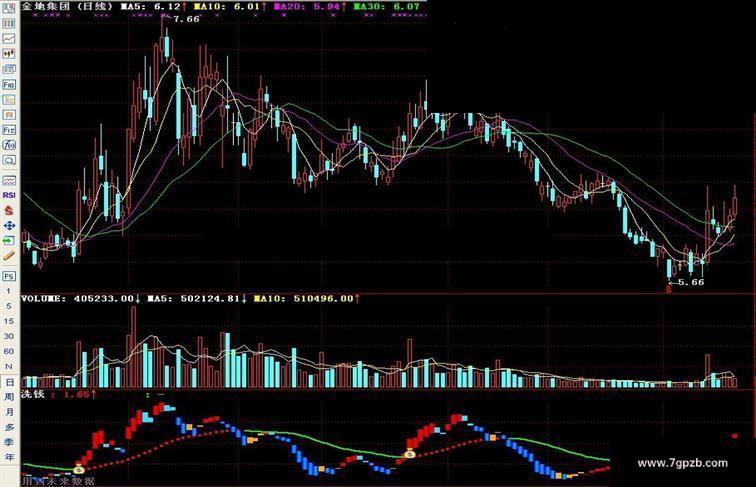
Task: Click the MA20: 5.94 indicator label
Action: pos(309,6)
